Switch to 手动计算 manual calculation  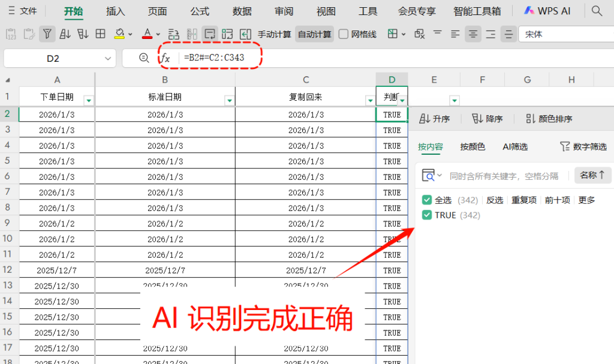[x=275, y=34]
